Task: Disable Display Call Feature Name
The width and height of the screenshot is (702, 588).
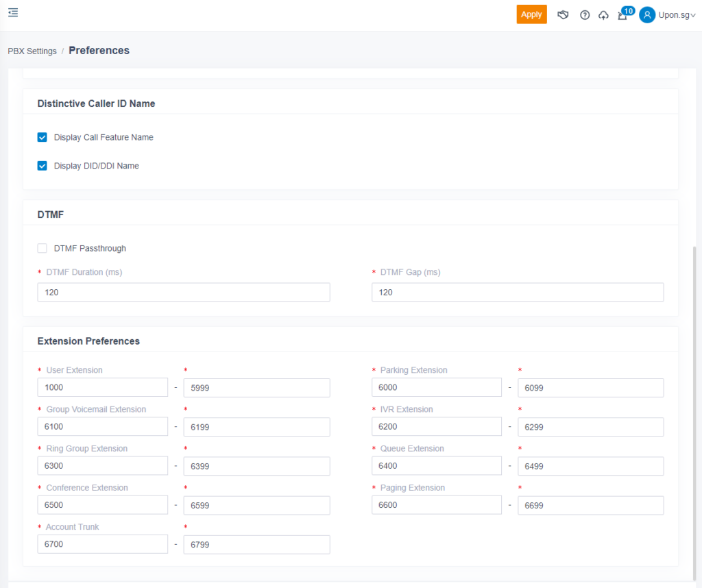Action: click(x=42, y=137)
